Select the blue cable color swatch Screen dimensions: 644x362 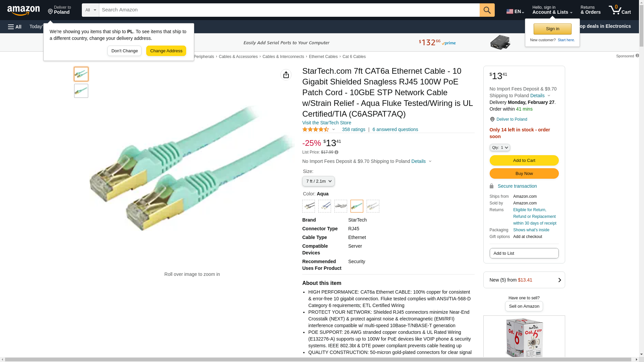(325, 206)
